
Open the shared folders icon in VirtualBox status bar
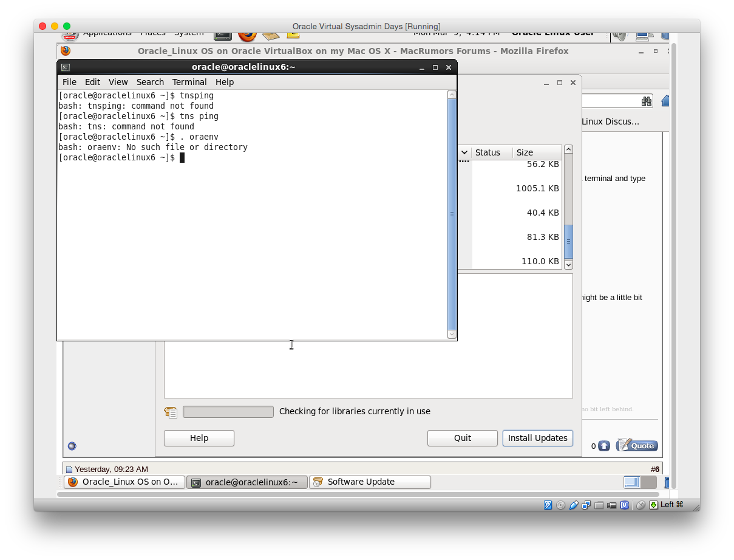pyautogui.click(x=599, y=505)
